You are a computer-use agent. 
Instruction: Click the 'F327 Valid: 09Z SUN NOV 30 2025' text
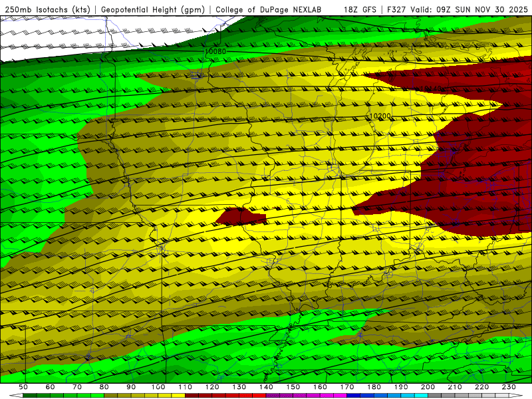[457, 10]
